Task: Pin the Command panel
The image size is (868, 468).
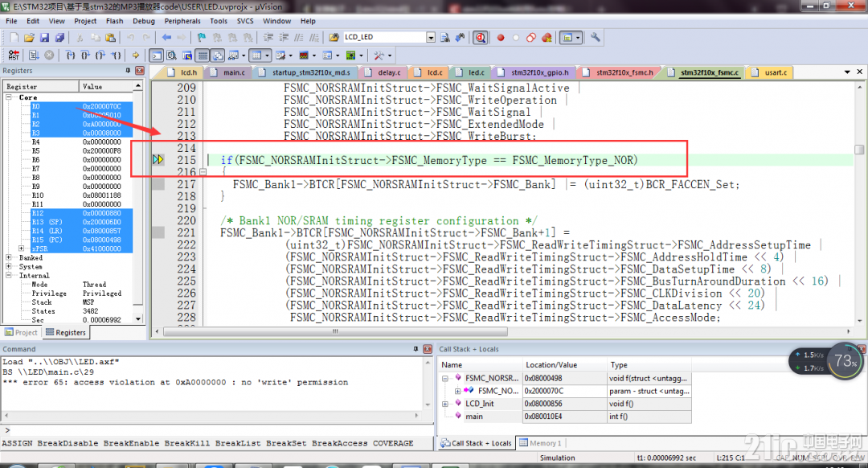Action: [416, 349]
